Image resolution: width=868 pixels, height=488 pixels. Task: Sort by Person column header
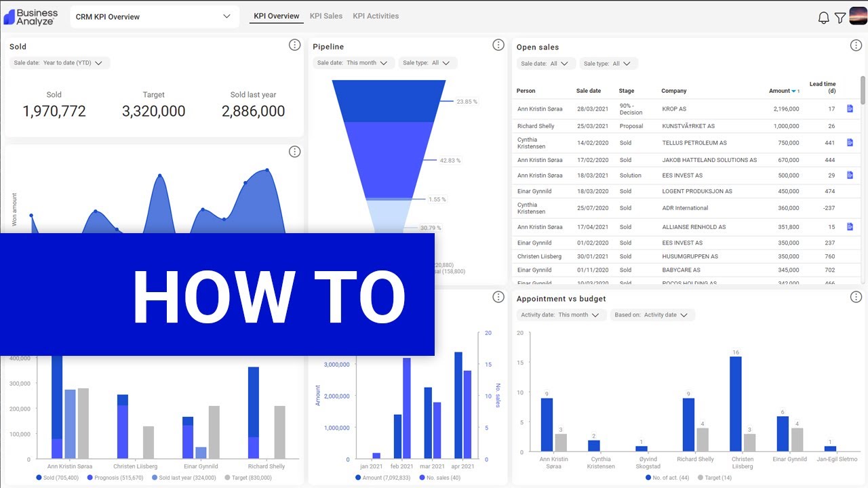(x=526, y=91)
